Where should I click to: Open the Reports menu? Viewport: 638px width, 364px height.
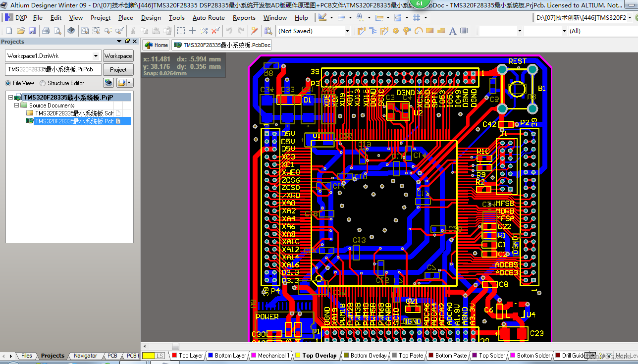tap(244, 17)
